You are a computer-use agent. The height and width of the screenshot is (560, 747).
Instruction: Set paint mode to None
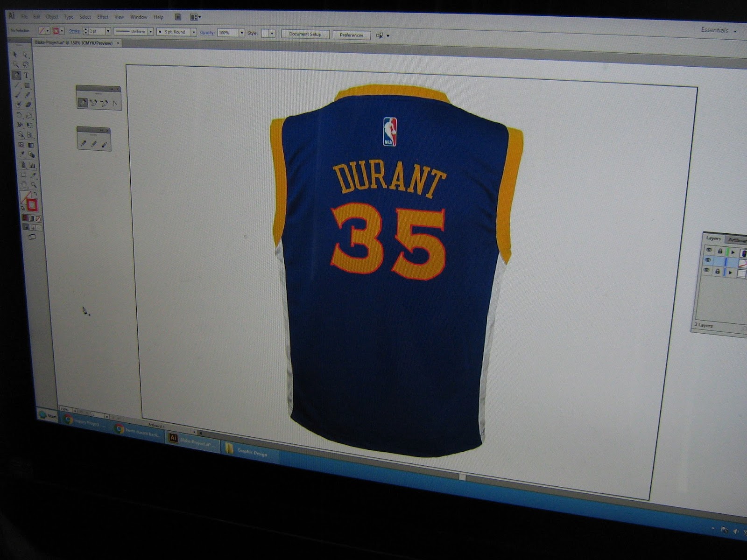[x=38, y=218]
